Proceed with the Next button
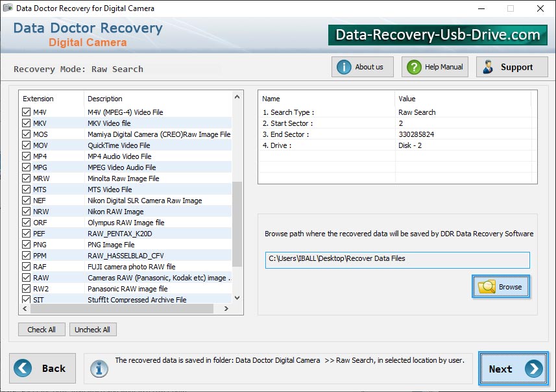Image resolution: width=556 pixels, height=392 pixels. [513, 369]
